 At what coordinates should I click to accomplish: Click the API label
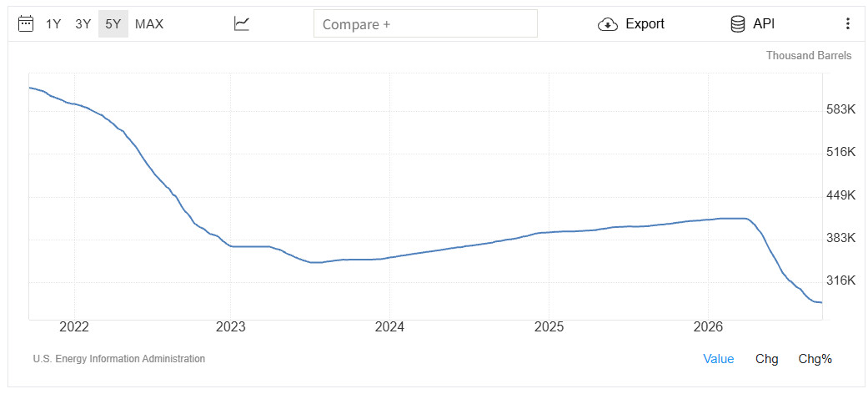point(764,24)
